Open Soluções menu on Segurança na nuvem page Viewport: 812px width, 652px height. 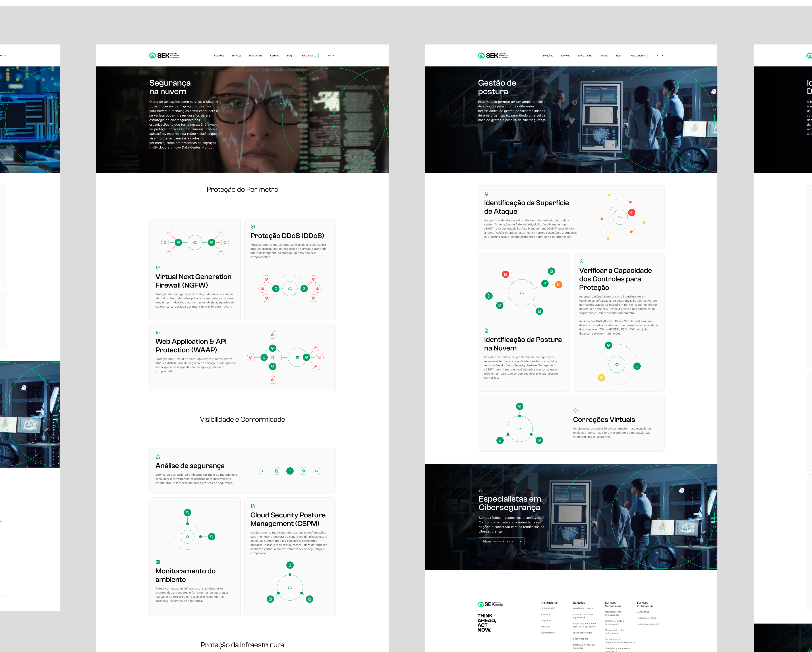click(219, 55)
